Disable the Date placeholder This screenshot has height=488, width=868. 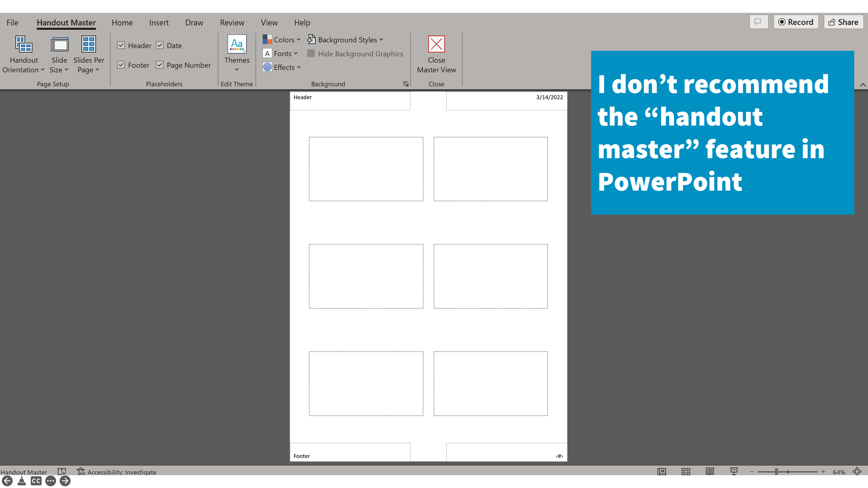pos(160,45)
